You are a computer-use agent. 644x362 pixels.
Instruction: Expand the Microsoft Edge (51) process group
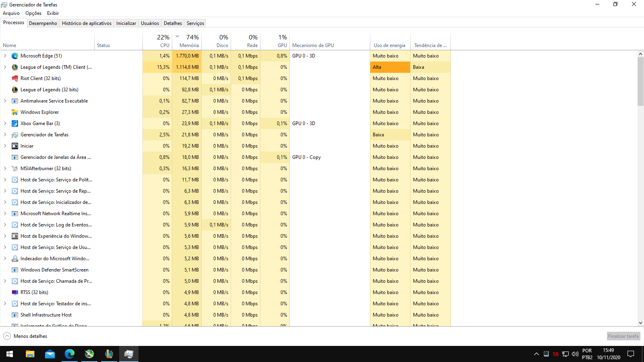[x=5, y=56]
